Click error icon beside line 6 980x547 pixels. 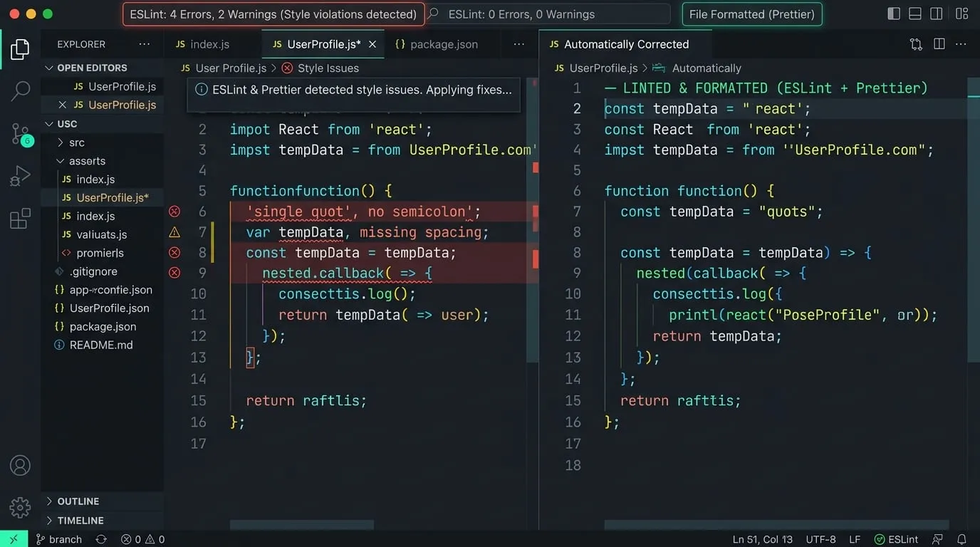point(174,212)
